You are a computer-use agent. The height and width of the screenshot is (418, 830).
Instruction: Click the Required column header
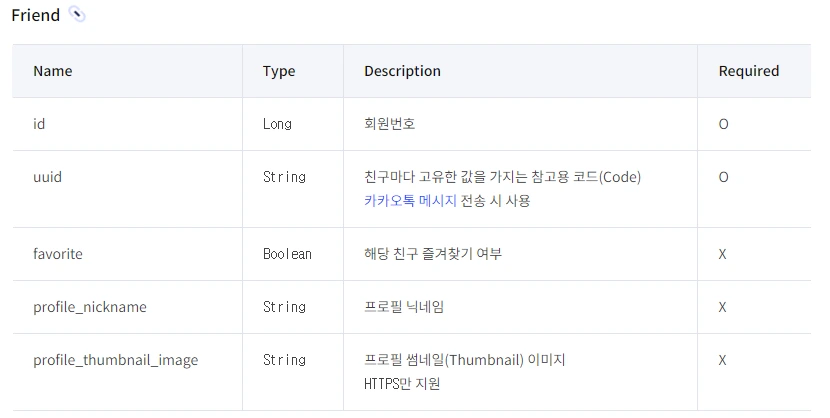748,71
